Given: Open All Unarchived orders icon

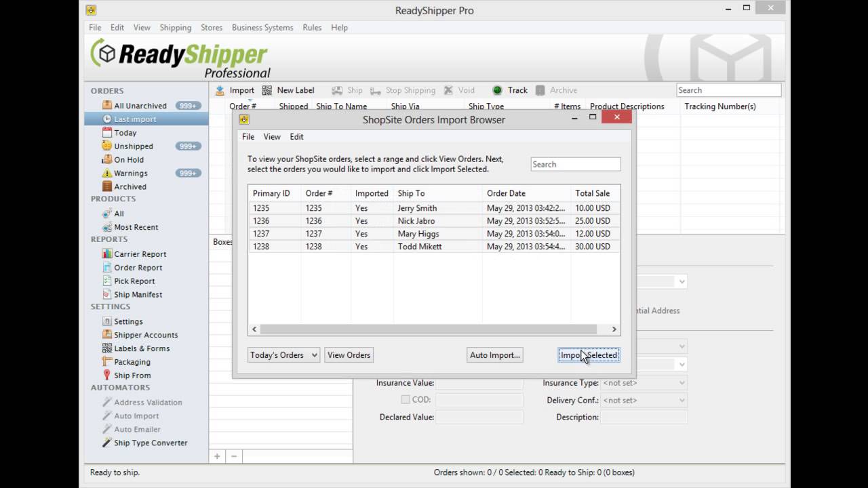Looking at the screenshot, I should coord(107,106).
